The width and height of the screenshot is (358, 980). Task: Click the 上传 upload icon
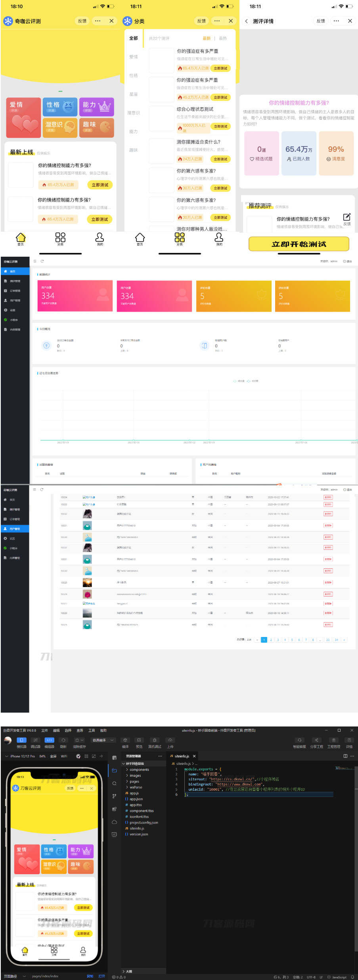(x=170, y=740)
